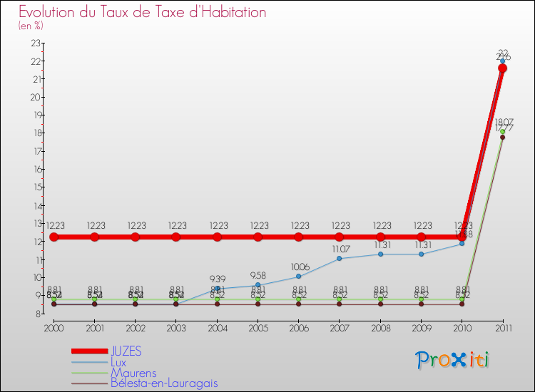The image size is (535, 392).
Task: Click the Lux data point labeled 11.07
Action: [x=339, y=259]
